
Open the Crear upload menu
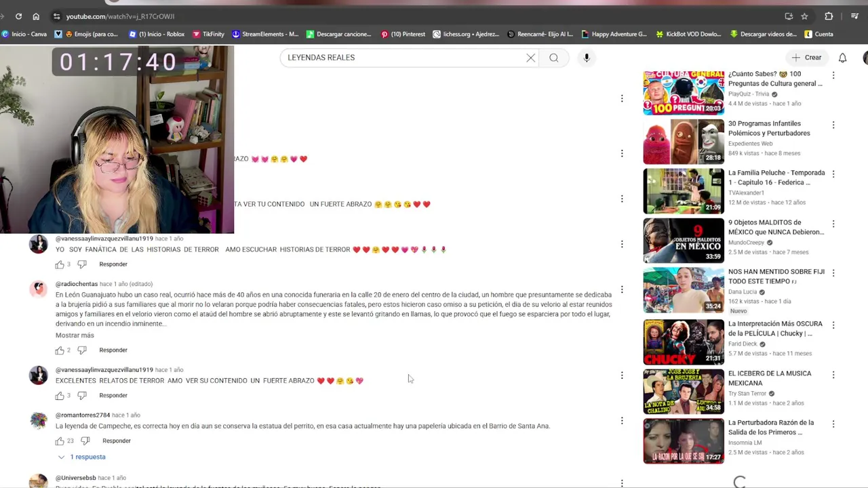806,58
